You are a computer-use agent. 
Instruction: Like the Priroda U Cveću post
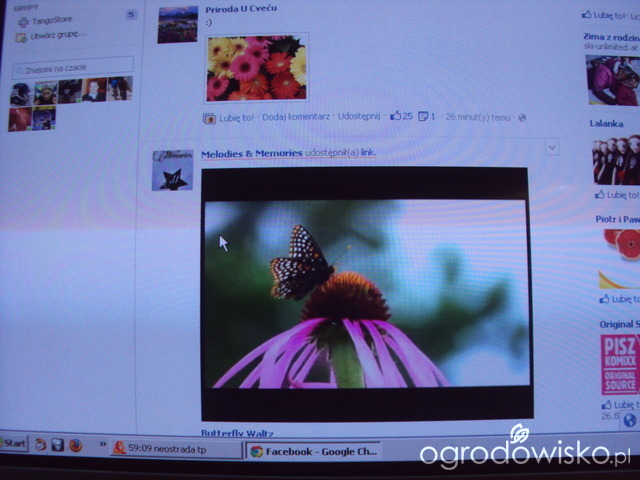coord(236,118)
